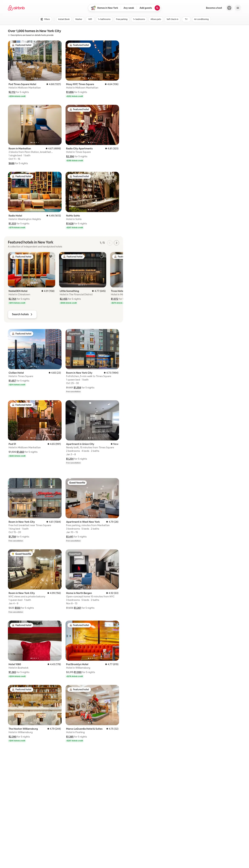The image size is (249, 868).
Task: Click $550 price on private balcony room
Action: point(18,608)
